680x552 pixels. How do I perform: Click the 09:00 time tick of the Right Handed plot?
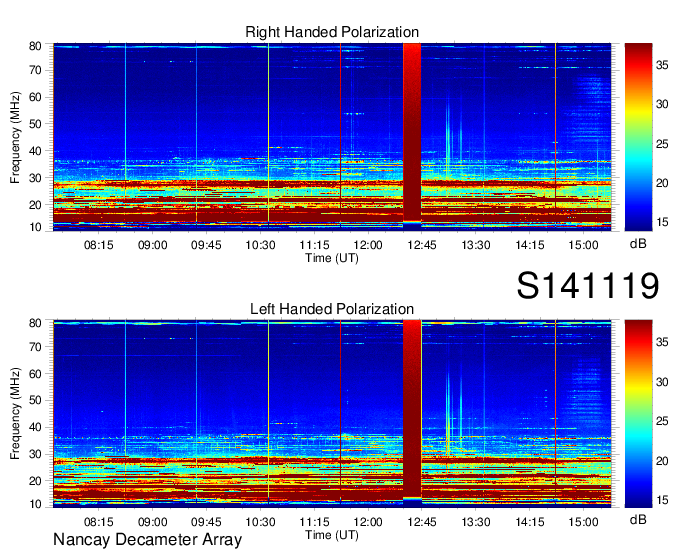point(153,245)
